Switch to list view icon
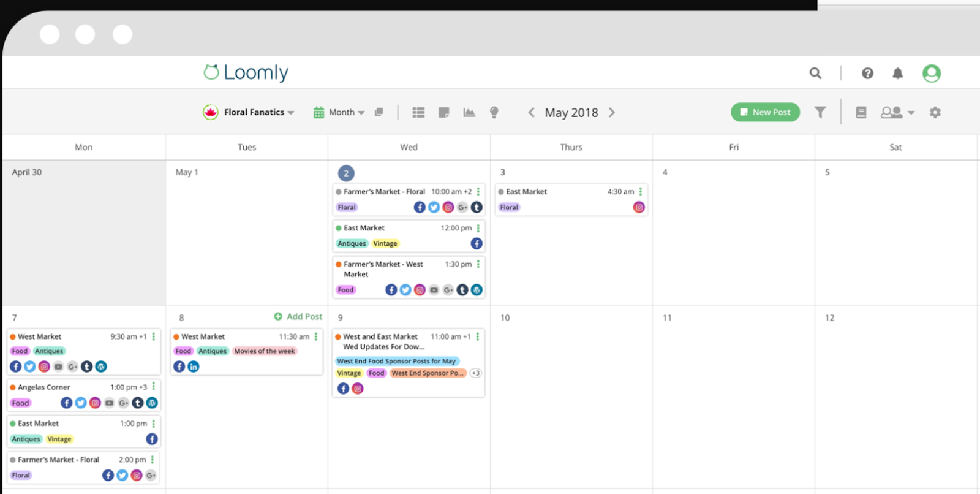The image size is (980, 494). click(x=418, y=112)
